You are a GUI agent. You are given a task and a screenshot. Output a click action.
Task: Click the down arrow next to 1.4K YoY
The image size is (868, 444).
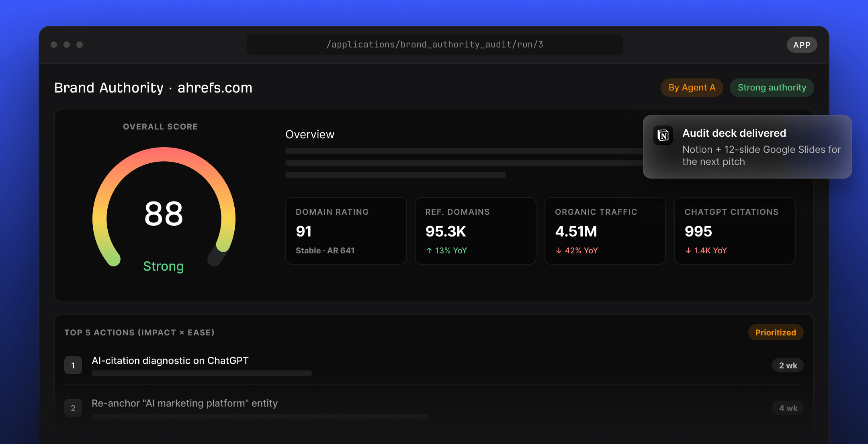tap(688, 251)
